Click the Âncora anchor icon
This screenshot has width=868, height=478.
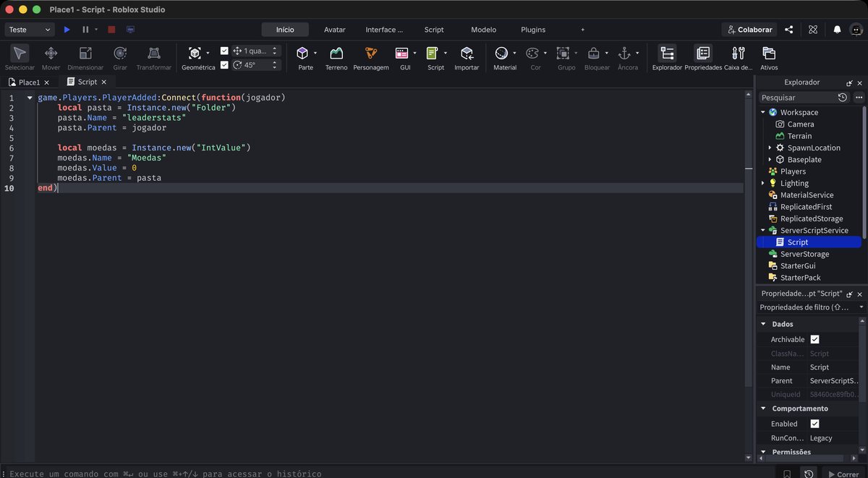tap(624, 53)
